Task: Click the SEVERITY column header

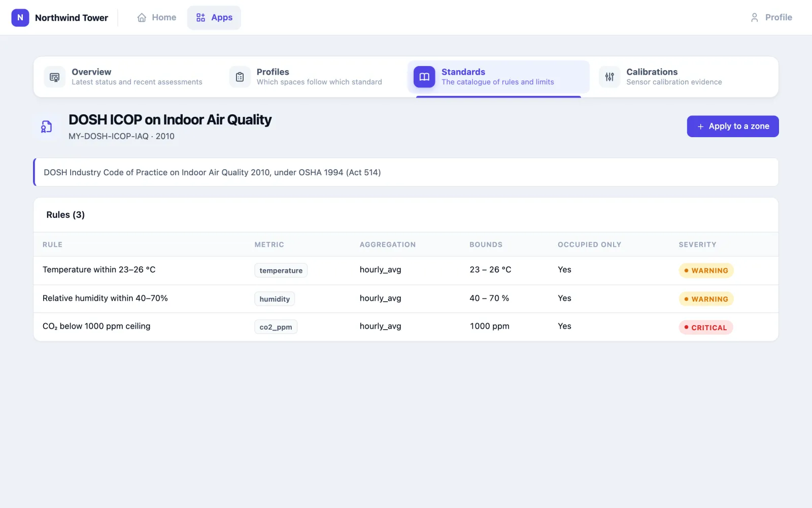Action: coord(697,244)
